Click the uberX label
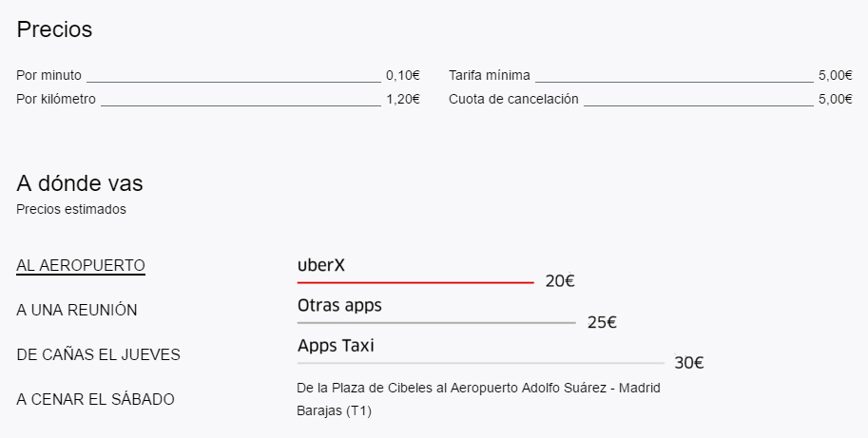The image size is (868, 438). pyautogui.click(x=321, y=265)
